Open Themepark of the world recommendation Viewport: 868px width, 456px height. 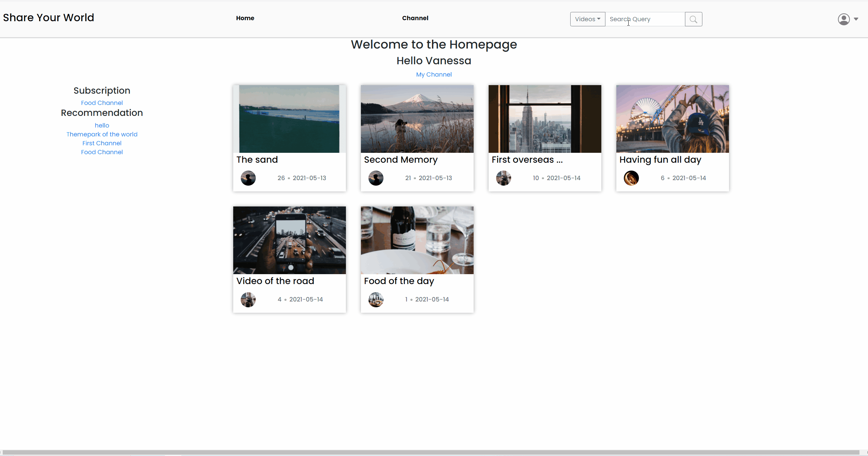click(x=102, y=134)
